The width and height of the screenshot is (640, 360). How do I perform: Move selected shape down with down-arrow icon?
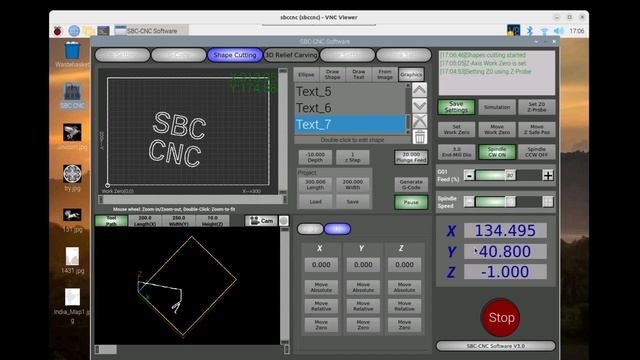pyautogui.click(x=419, y=106)
